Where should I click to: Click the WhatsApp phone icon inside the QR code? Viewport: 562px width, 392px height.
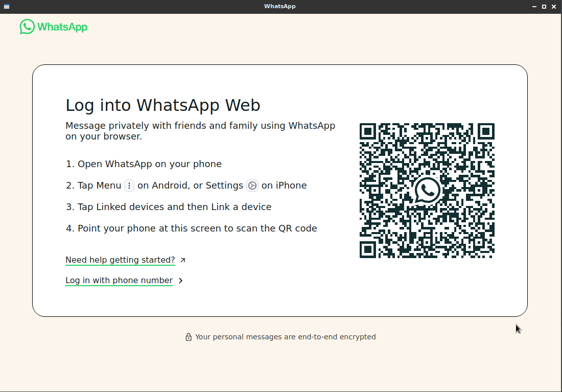pos(427,191)
